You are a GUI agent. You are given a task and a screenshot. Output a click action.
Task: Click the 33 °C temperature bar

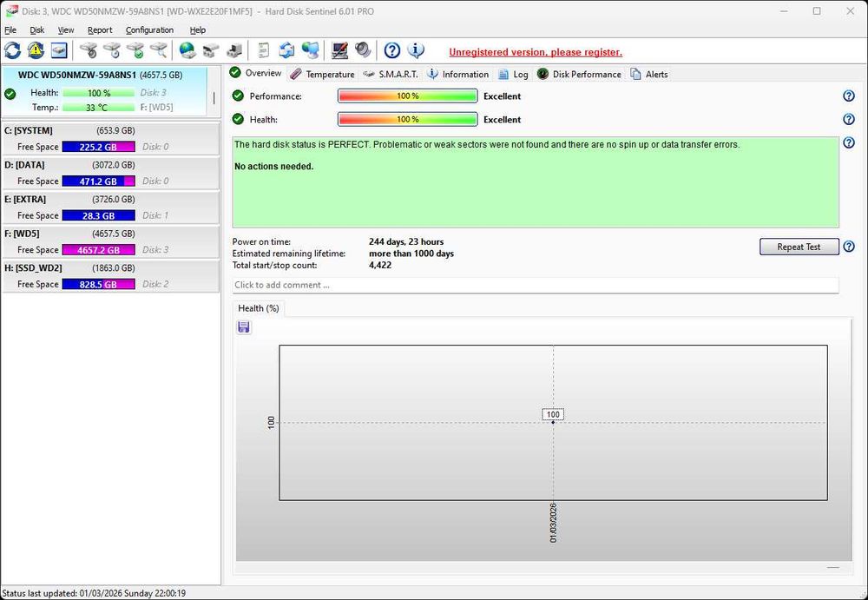[x=99, y=108]
